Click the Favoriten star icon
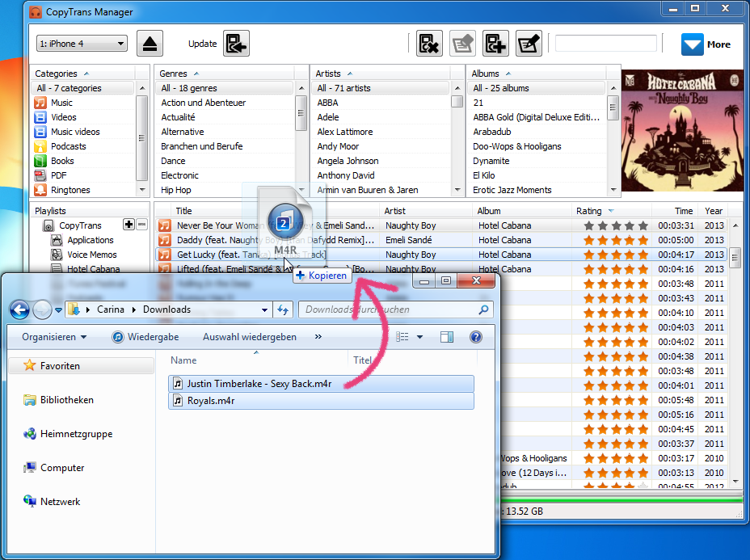The width and height of the screenshot is (750, 560). point(30,366)
